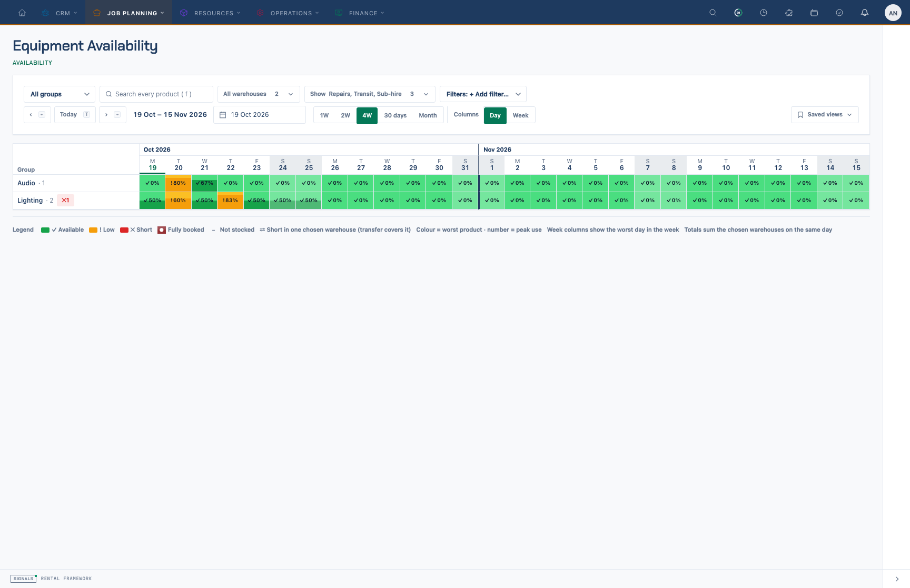The height and width of the screenshot is (588, 910).
Task: Go to the home dashboard icon
Action: [22, 13]
